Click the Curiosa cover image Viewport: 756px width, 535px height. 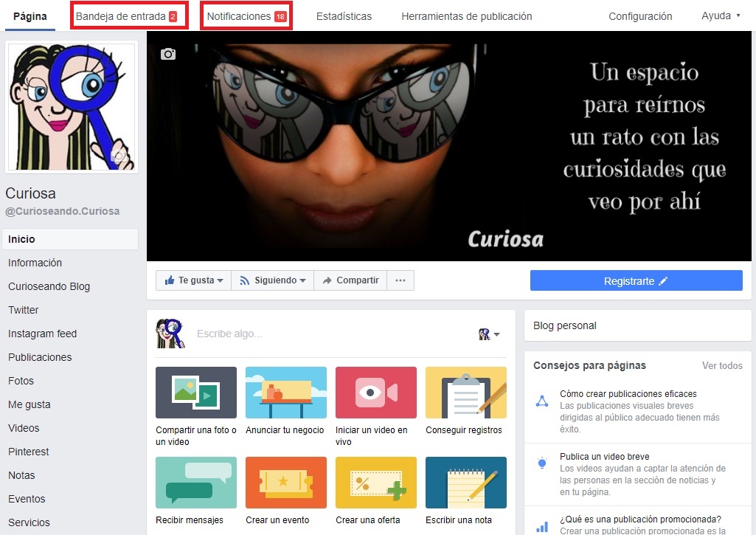[x=449, y=146]
